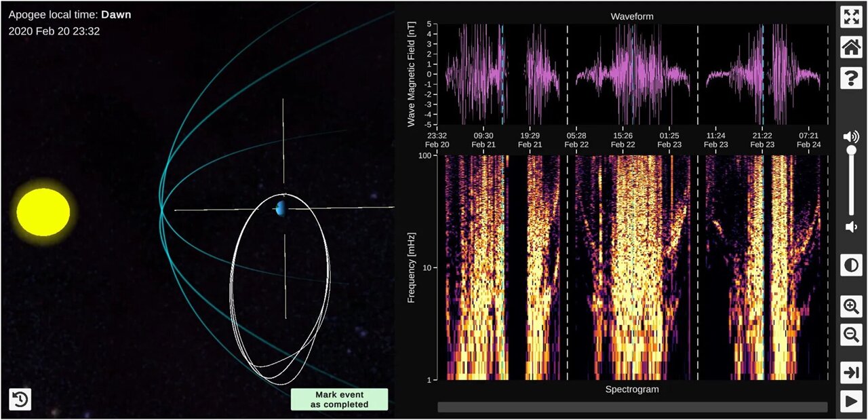
Task: Click the Sun in the orbit view
Action: [43, 212]
